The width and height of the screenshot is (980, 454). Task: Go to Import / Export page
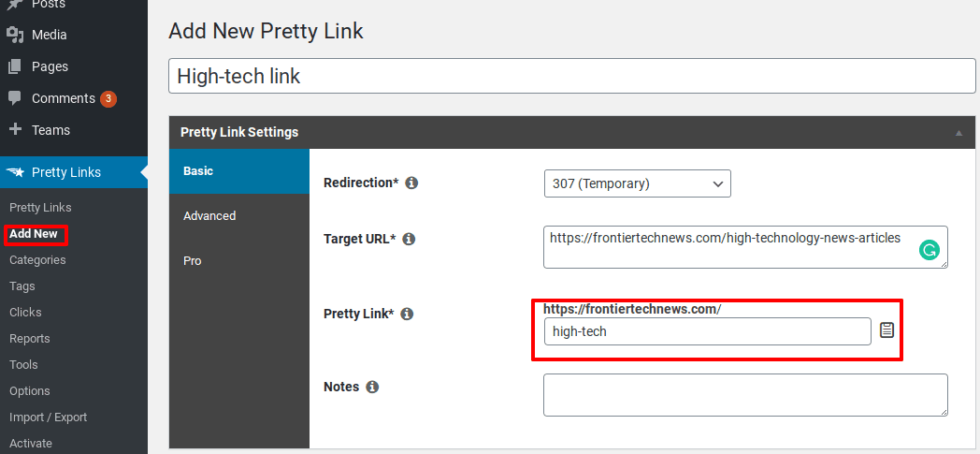[48, 417]
